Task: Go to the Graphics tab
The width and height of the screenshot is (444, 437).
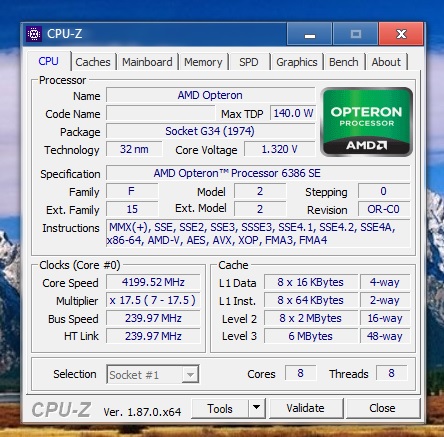Action: click(297, 62)
